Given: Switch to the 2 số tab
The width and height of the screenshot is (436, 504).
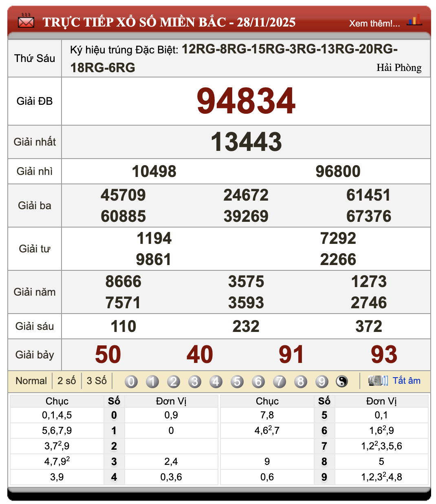Looking at the screenshot, I should pyautogui.click(x=66, y=380).
